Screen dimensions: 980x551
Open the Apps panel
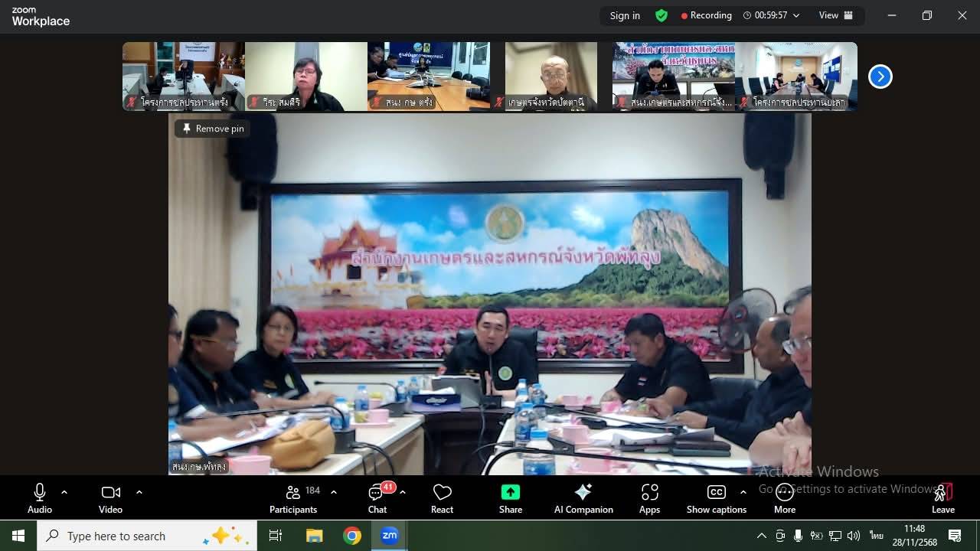649,498
